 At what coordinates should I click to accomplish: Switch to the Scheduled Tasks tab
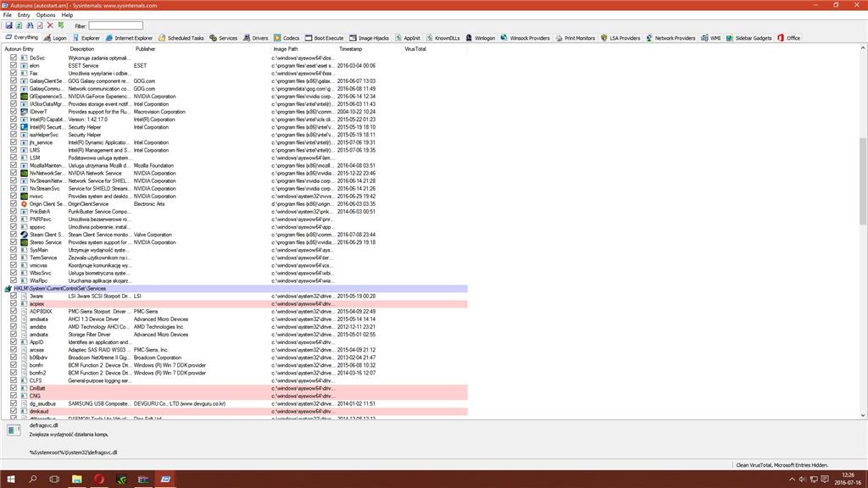[x=181, y=38]
